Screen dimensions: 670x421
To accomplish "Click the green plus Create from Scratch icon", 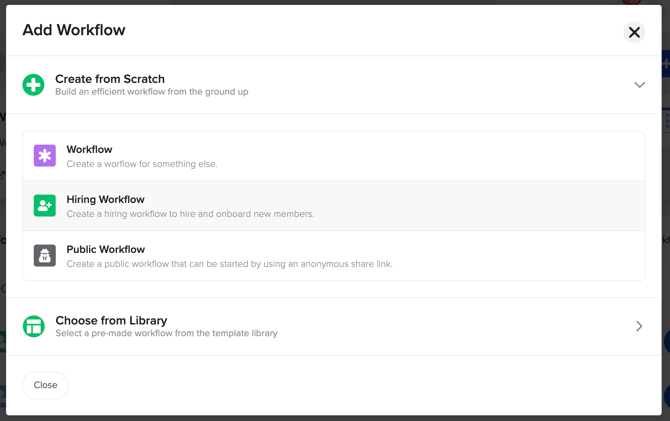I will tap(33, 85).
